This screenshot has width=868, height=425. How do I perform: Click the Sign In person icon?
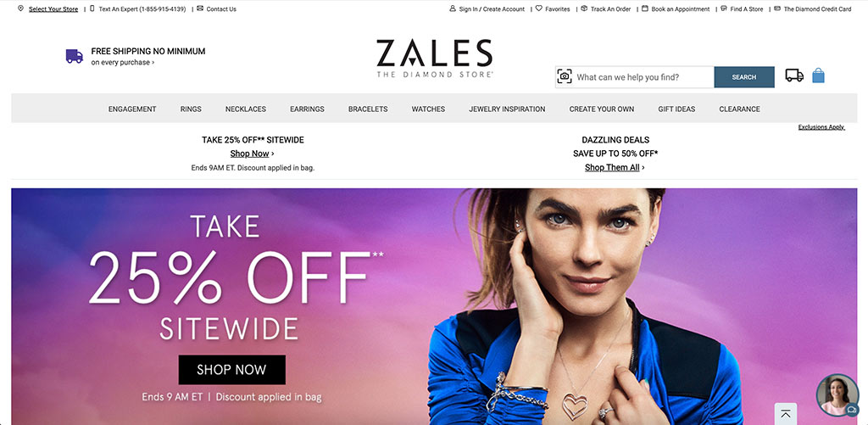click(453, 8)
